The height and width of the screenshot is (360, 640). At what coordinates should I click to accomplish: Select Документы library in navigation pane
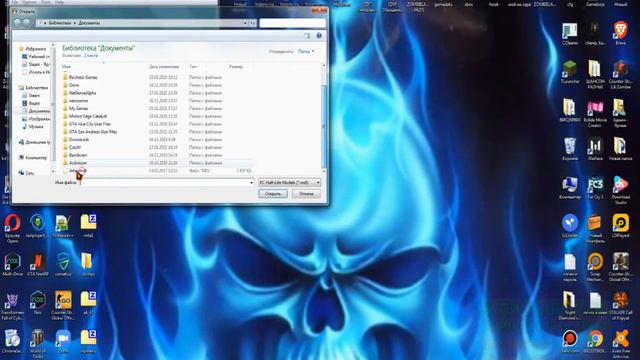click(37, 111)
